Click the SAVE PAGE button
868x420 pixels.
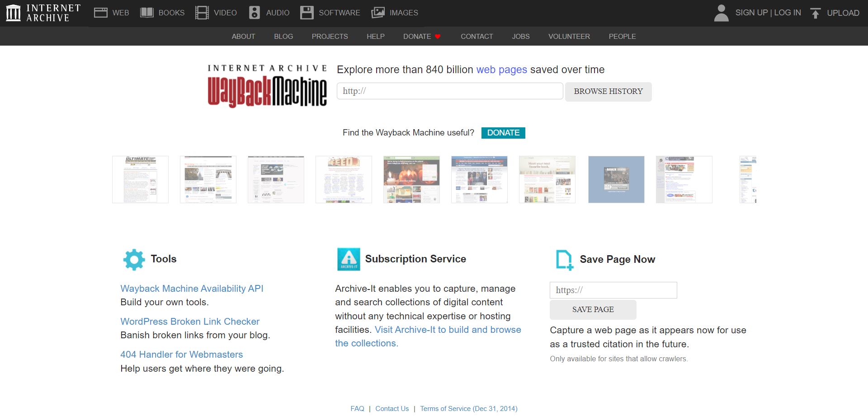[x=593, y=310]
